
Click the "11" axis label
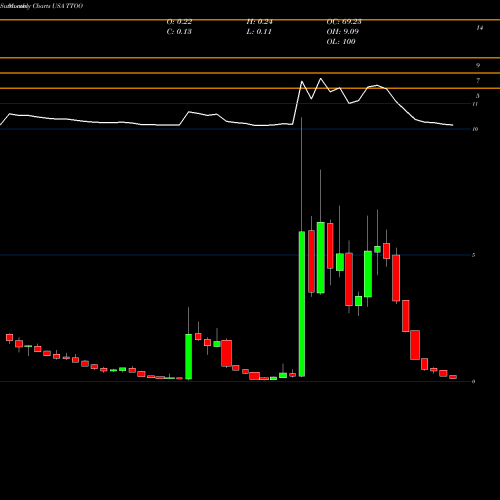coord(475,104)
